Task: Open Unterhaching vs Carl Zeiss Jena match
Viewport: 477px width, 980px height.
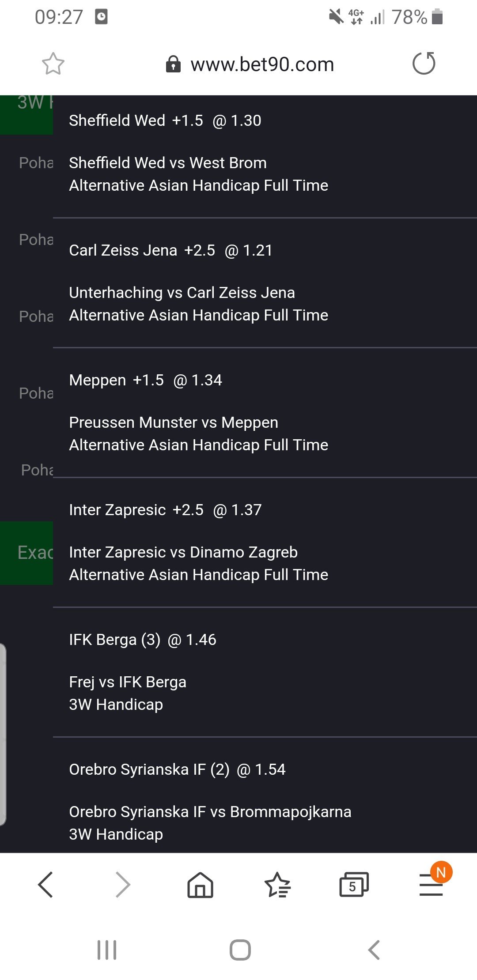Action: (x=182, y=293)
